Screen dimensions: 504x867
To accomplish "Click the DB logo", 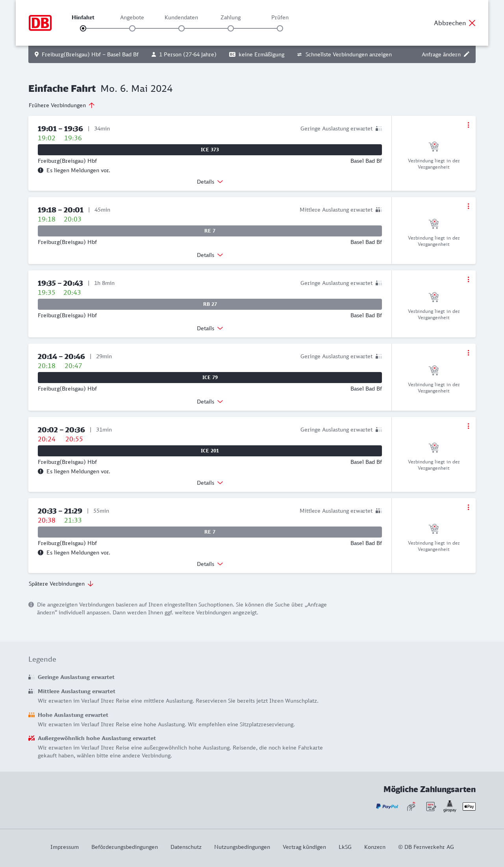I will (x=40, y=23).
